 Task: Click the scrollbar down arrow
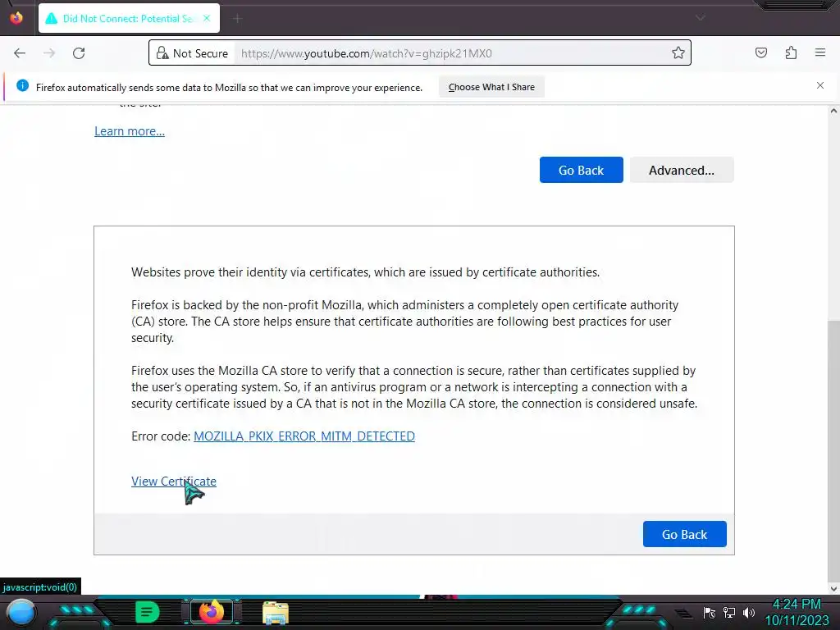tap(833, 588)
